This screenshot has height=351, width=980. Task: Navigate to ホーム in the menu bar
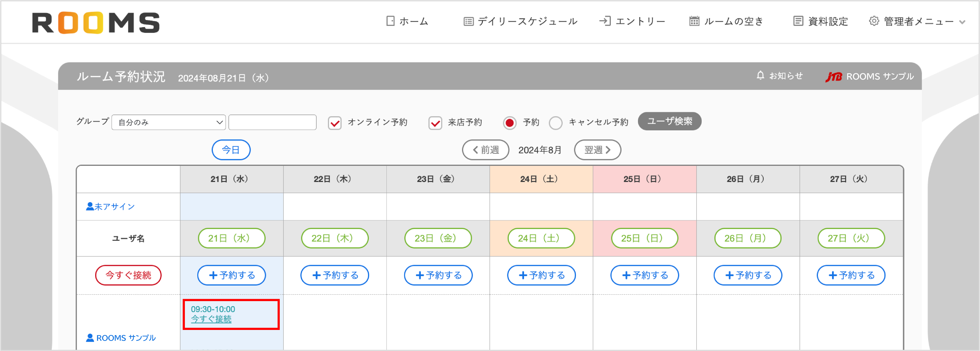pos(413,21)
